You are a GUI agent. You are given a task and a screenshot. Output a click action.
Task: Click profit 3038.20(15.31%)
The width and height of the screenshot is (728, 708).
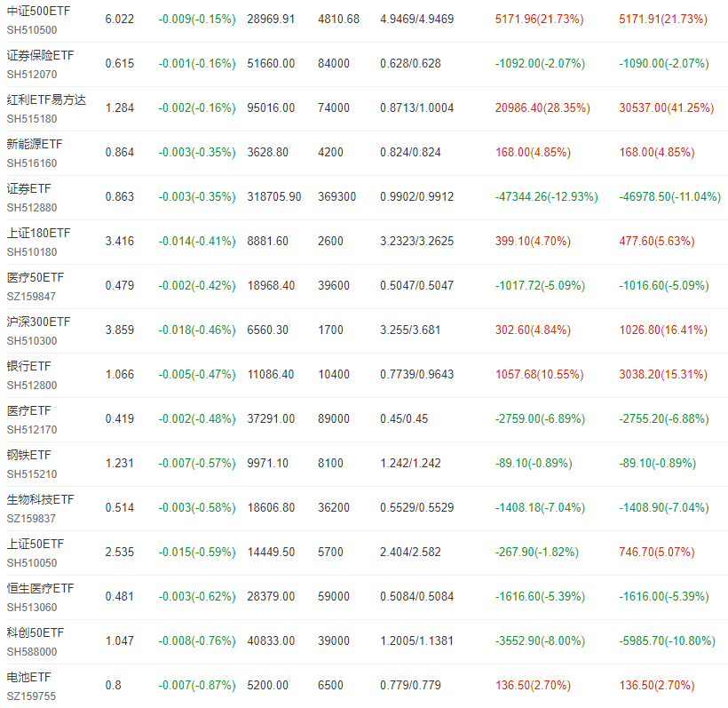pos(663,375)
